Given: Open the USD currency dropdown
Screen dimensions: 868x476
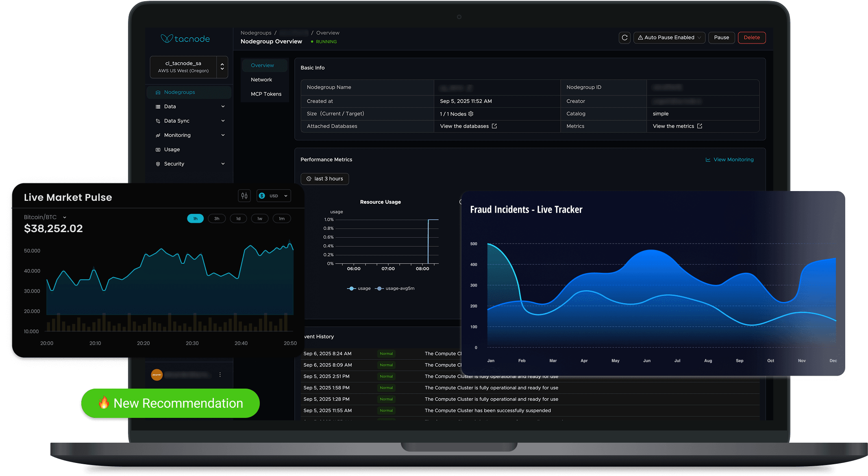Looking at the screenshot, I should (x=274, y=196).
